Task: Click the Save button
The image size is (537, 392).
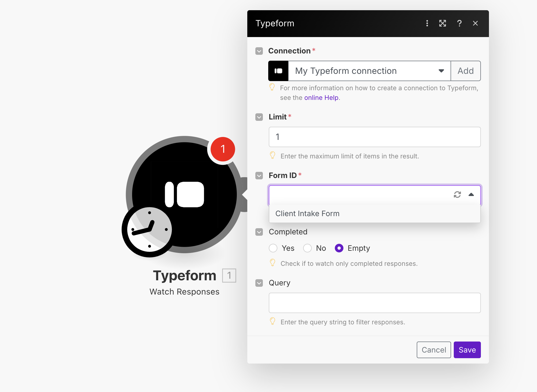Action: (467, 350)
